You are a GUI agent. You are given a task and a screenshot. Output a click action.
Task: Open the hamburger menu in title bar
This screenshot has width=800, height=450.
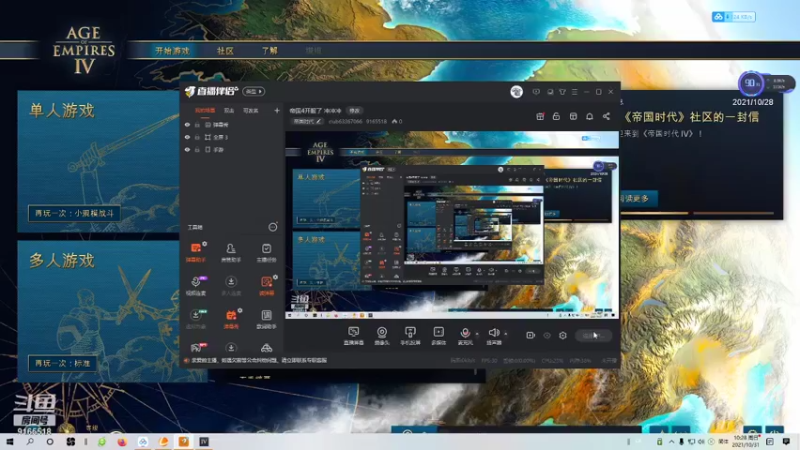[574, 92]
